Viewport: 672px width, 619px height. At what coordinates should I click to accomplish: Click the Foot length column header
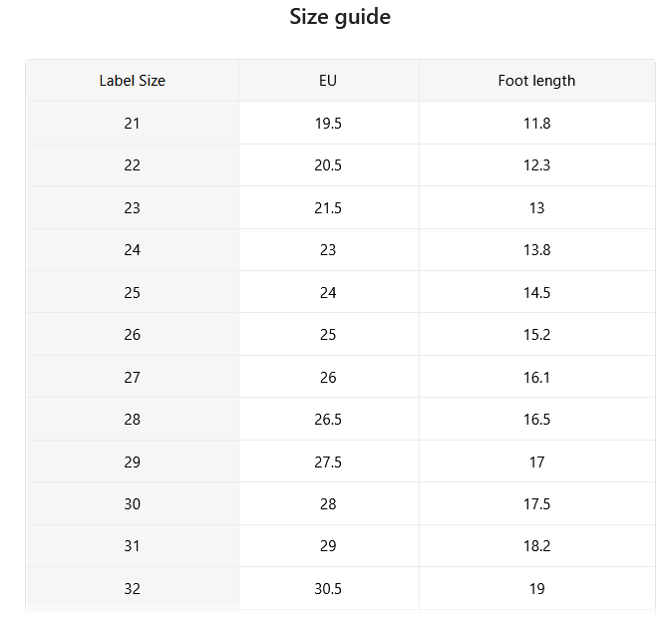pos(537,81)
